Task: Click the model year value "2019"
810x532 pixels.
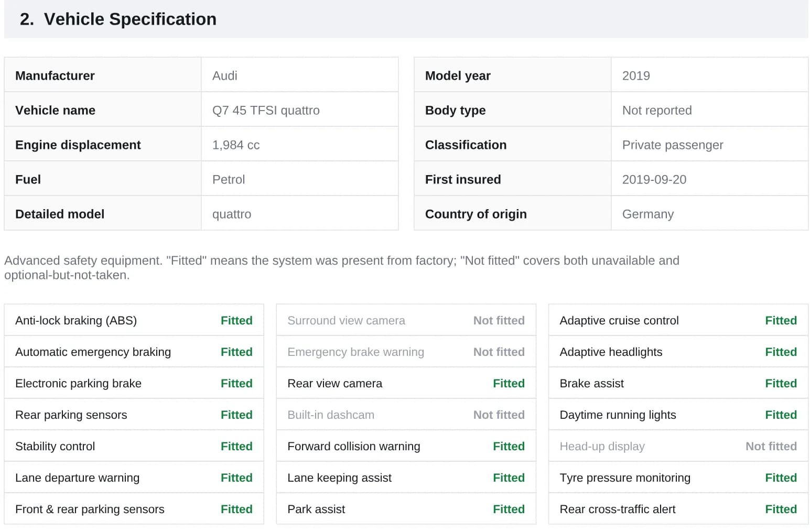Action: coord(636,75)
